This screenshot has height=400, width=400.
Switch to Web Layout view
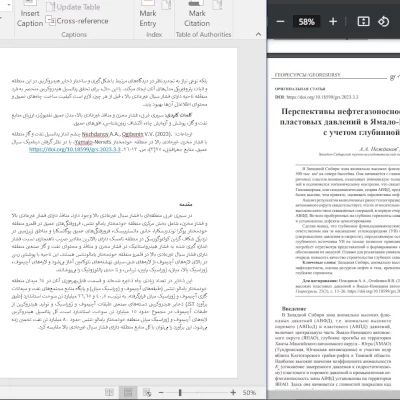click(x=147, y=392)
